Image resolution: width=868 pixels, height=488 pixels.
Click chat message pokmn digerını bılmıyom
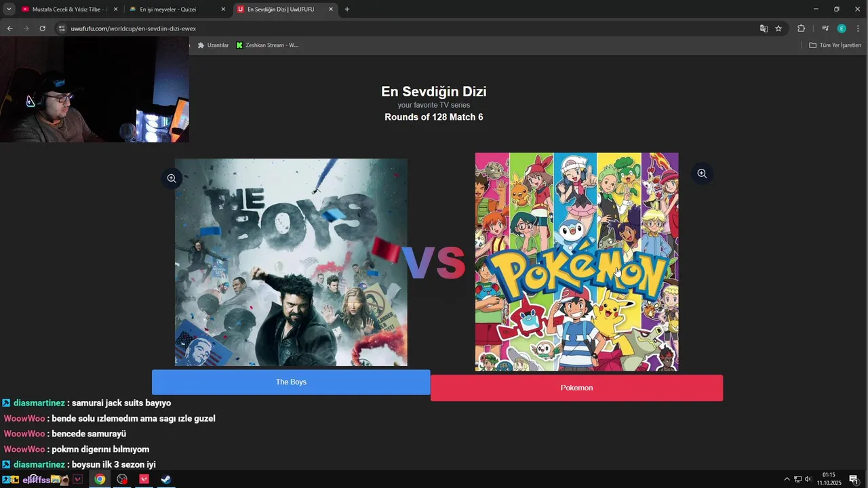100,449
